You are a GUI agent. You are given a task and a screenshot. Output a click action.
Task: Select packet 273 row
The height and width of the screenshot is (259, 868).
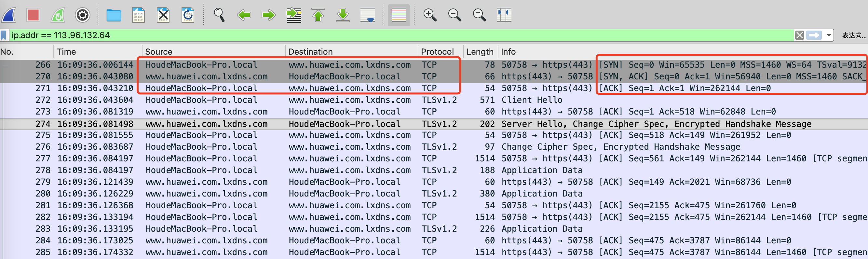(434, 112)
